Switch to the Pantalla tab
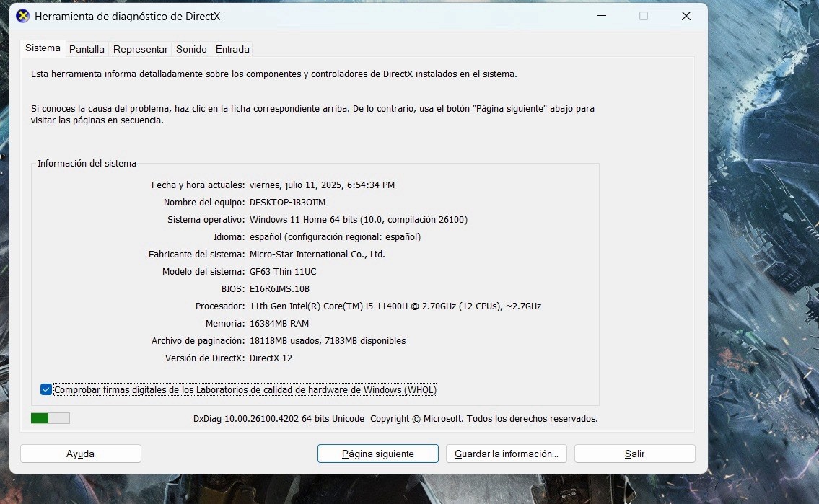The height and width of the screenshot is (504, 819). point(87,49)
